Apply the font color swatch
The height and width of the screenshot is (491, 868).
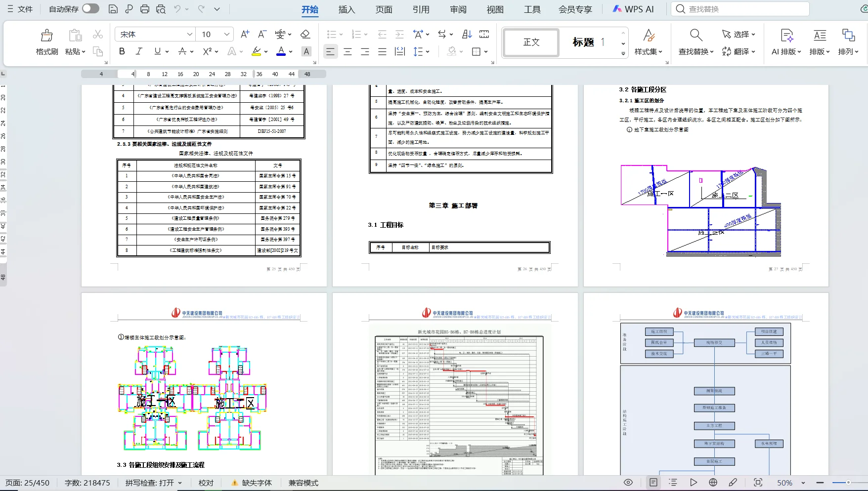281,51
